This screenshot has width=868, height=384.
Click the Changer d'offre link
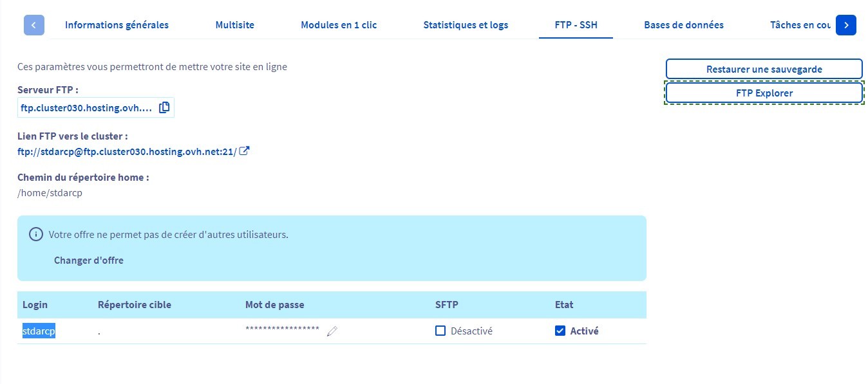[x=89, y=261]
